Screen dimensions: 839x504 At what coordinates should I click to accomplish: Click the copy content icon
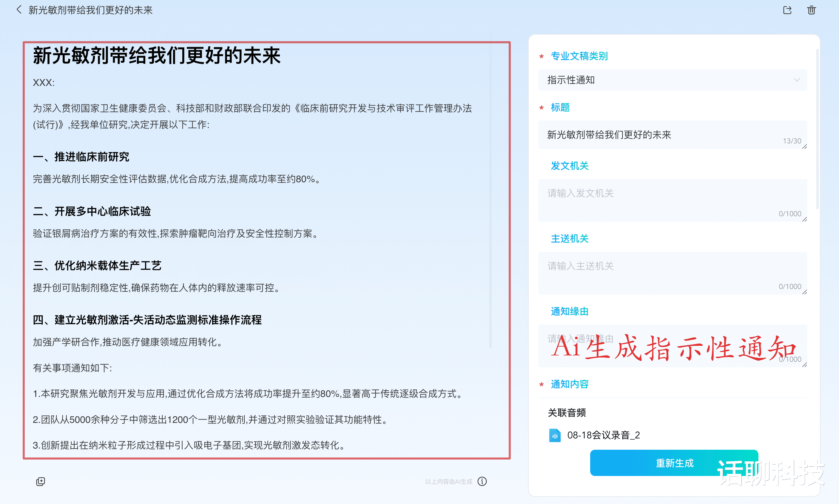tap(40, 481)
